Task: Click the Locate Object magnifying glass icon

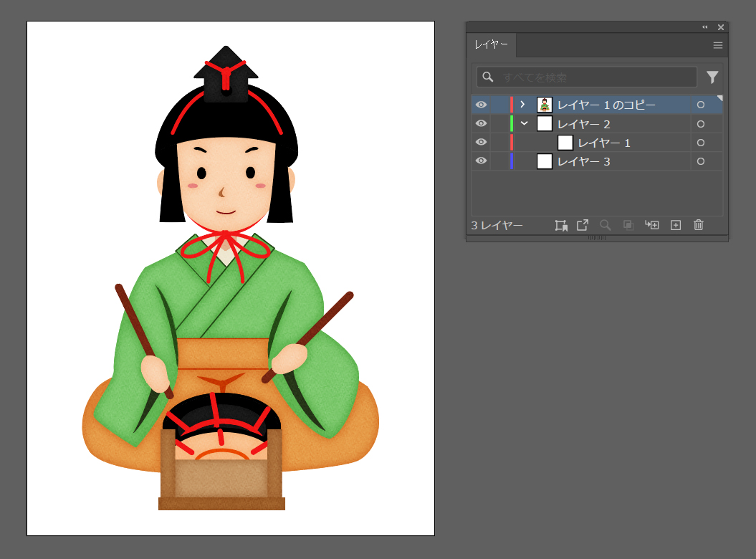Action: click(605, 225)
